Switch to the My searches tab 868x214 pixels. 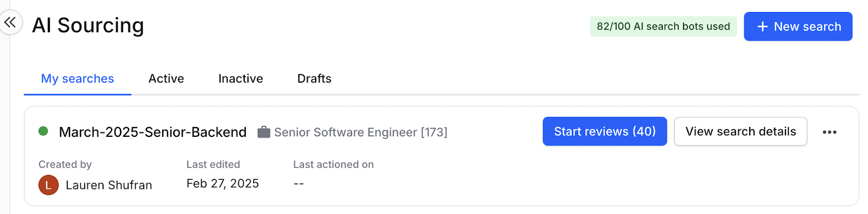tap(78, 79)
